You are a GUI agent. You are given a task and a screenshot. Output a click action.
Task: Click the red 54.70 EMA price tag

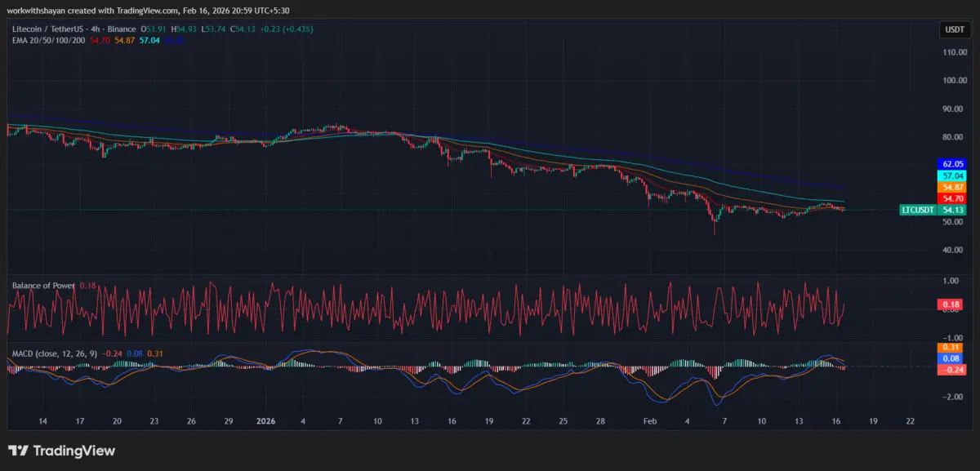[952, 198]
